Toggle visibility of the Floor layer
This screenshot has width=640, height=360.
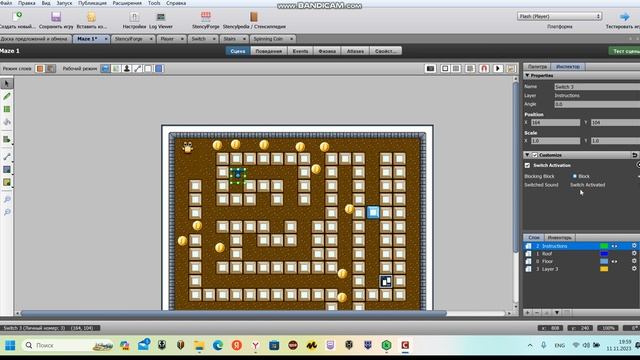[614, 261]
